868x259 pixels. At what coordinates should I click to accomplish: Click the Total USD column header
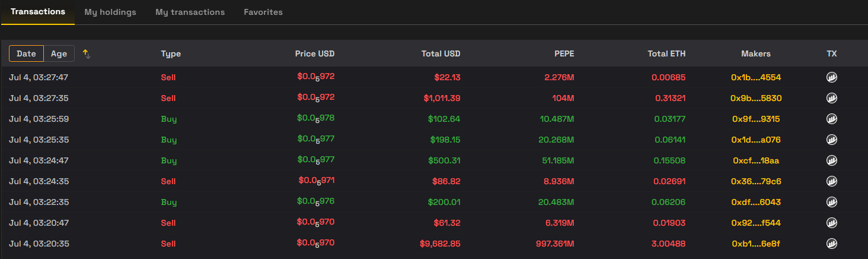441,53
